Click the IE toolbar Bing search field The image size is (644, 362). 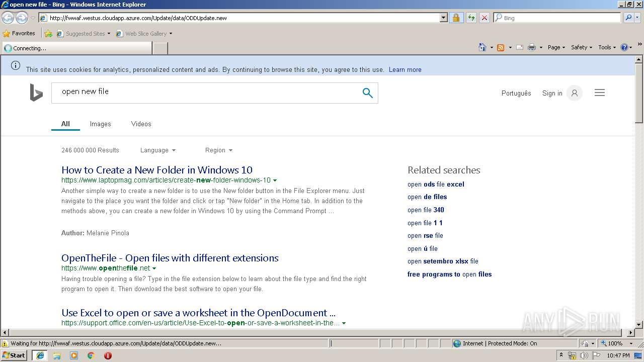[557, 18]
